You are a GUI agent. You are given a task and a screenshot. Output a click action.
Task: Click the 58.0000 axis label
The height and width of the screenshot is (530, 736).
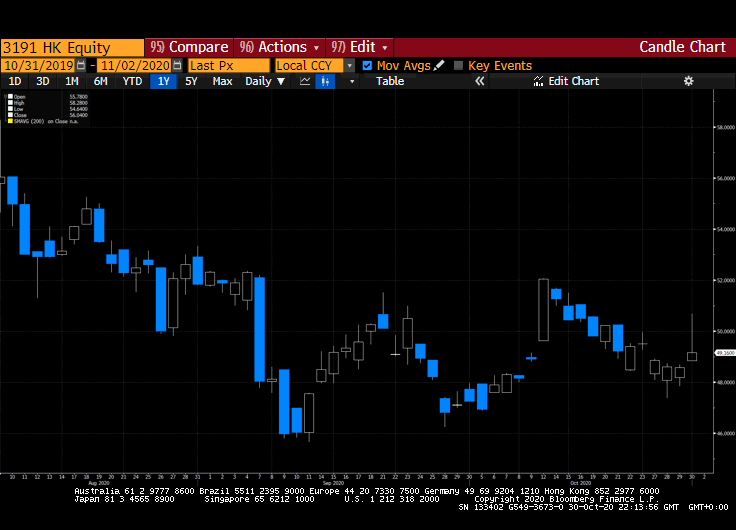coord(726,127)
